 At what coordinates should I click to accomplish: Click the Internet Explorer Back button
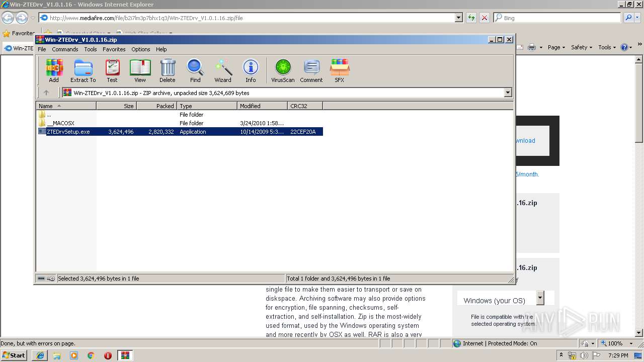(x=8, y=18)
